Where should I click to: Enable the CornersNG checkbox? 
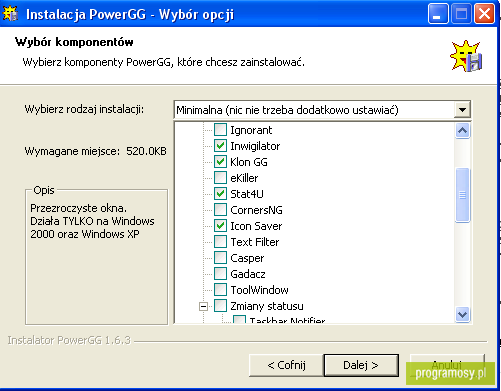pyautogui.click(x=220, y=210)
